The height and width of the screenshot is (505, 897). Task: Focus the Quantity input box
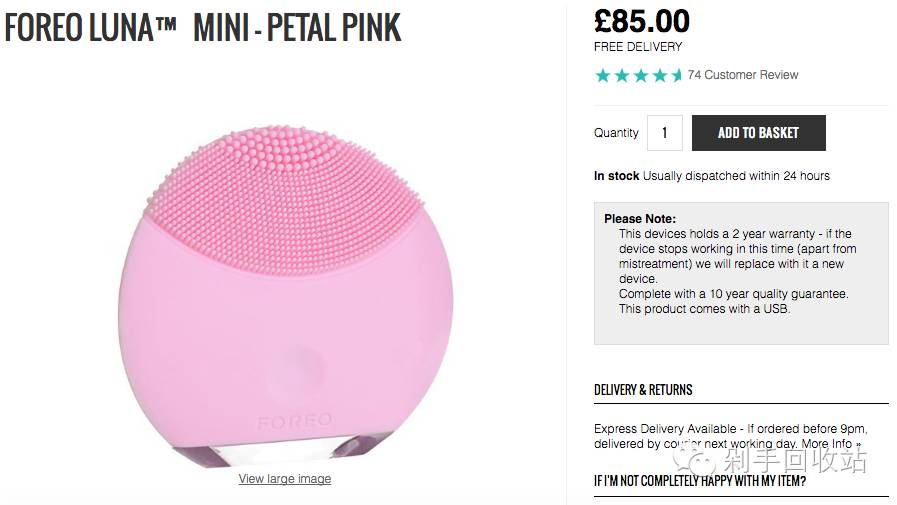(x=664, y=133)
